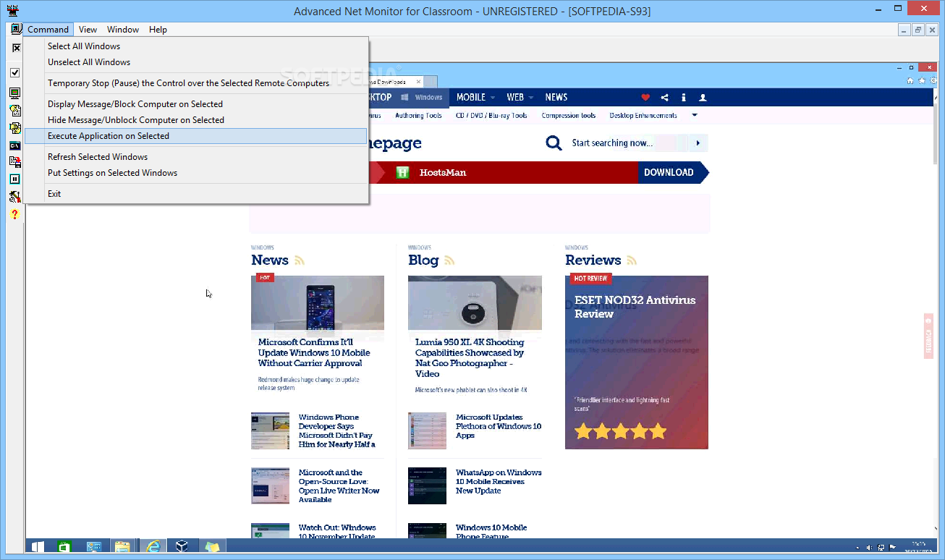Image resolution: width=945 pixels, height=560 pixels.
Task: Click the Display Message toolbar icon
Action: tap(15, 111)
